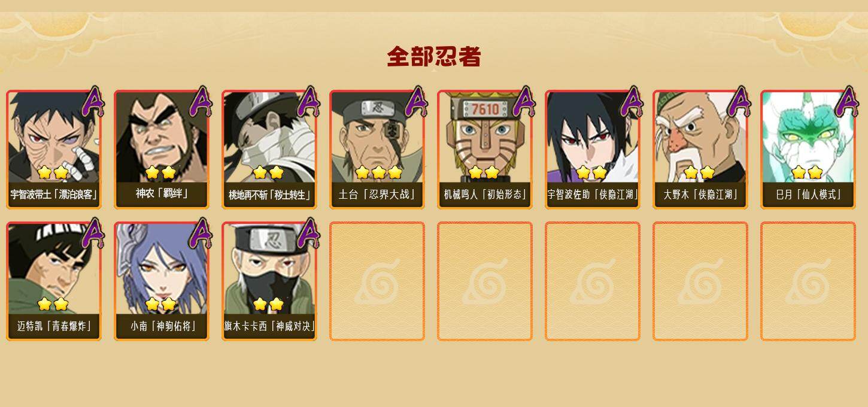Click the name label 旗木卡卡西「神威对决」
The image size is (868, 407).
(x=269, y=326)
